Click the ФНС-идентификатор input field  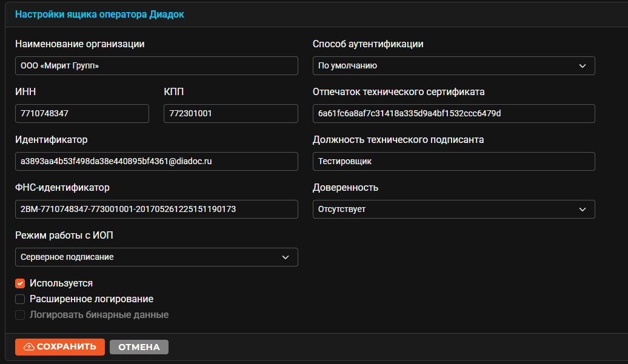pyautogui.click(x=156, y=209)
